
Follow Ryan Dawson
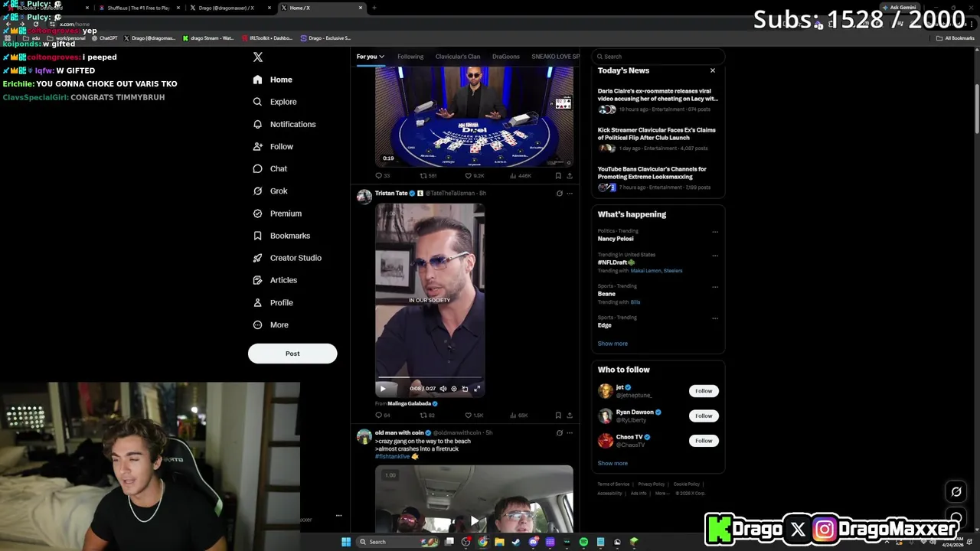[x=704, y=416]
